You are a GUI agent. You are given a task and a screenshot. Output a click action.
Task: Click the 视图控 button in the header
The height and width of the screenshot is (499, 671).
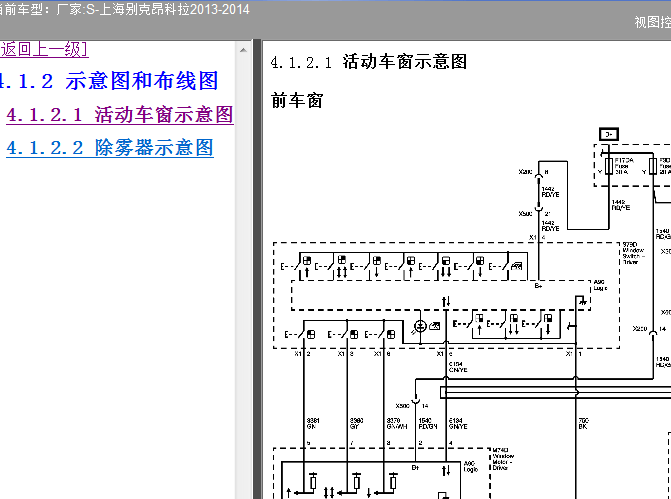coord(652,22)
